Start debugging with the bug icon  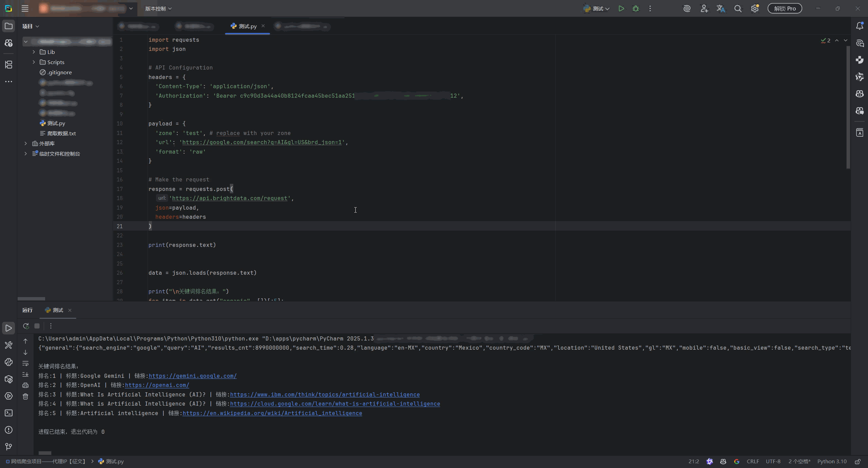coord(636,9)
